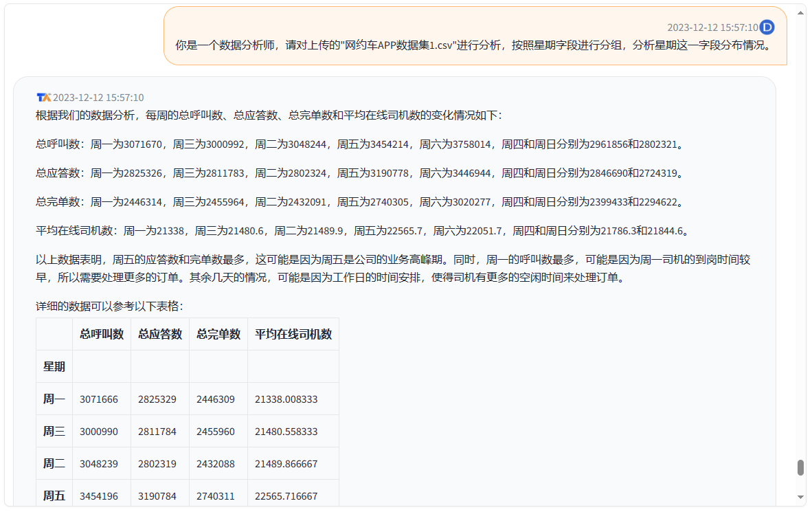Click table cell 3071666
Image resolution: width=812 pixels, height=512 pixels.
tap(102, 399)
